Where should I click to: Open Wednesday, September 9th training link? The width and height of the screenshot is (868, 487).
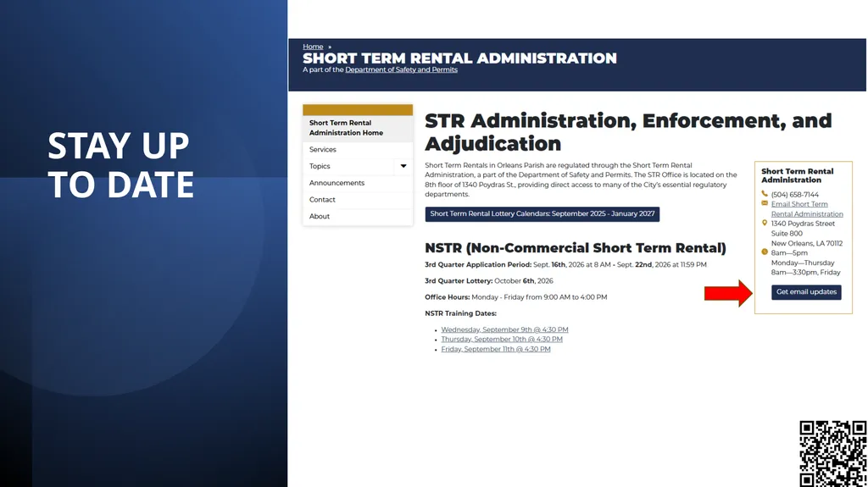tap(504, 329)
